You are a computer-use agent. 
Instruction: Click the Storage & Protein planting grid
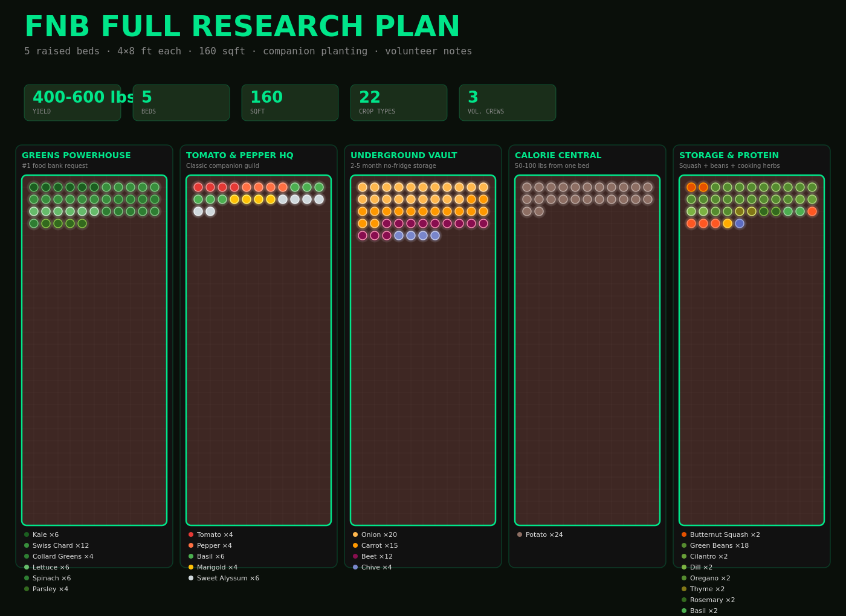(752, 350)
